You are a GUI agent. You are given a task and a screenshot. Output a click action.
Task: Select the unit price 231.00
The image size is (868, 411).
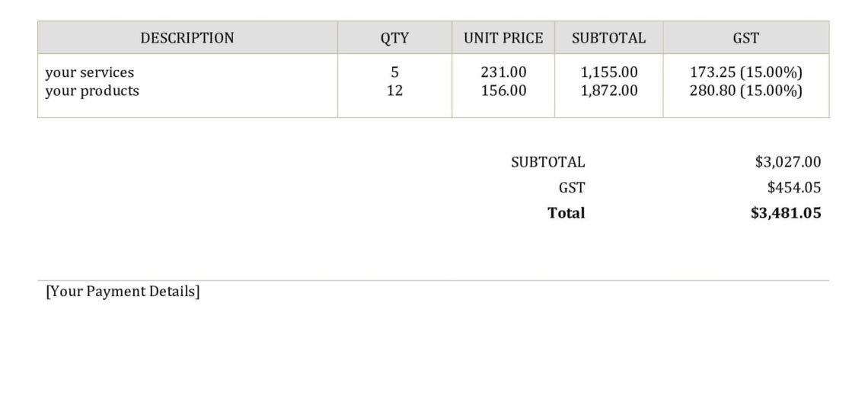click(x=503, y=72)
